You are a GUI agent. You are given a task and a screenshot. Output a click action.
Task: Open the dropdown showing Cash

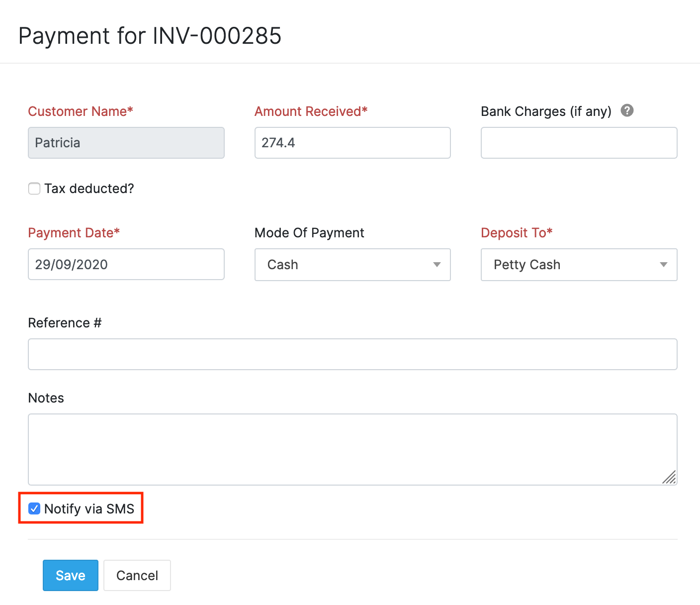pyautogui.click(x=352, y=265)
